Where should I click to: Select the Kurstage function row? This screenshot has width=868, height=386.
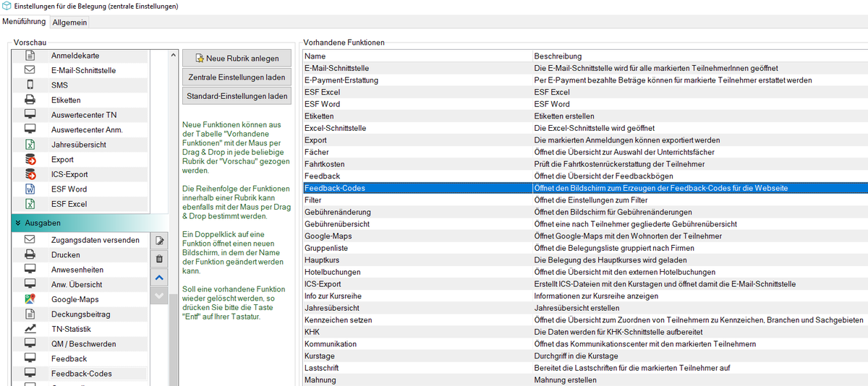(x=584, y=356)
